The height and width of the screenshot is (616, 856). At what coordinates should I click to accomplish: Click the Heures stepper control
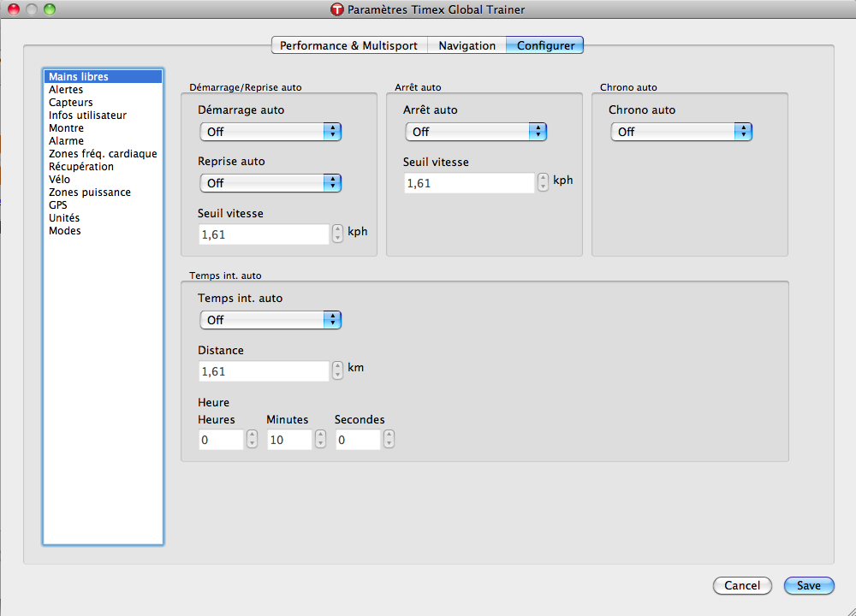pos(252,439)
